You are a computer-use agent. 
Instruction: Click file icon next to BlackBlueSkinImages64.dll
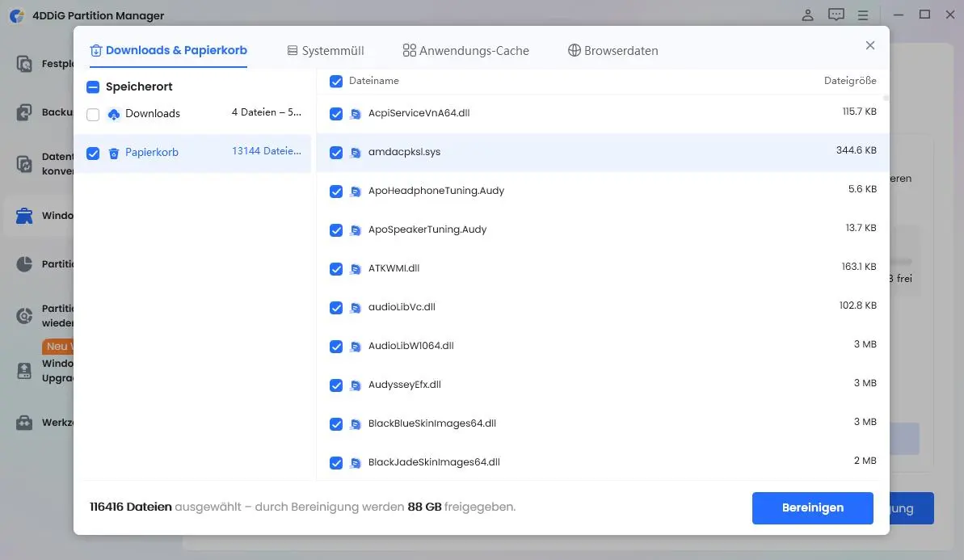[x=356, y=423]
